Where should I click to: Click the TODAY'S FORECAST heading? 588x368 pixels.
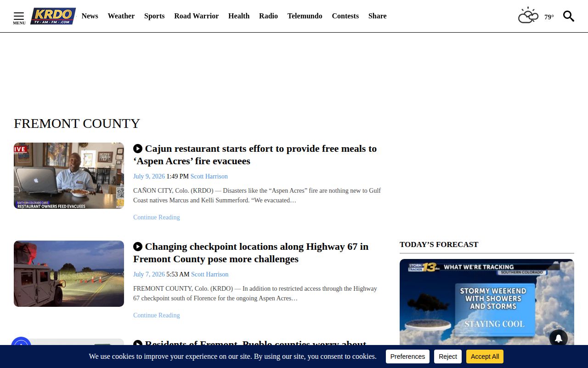click(439, 245)
